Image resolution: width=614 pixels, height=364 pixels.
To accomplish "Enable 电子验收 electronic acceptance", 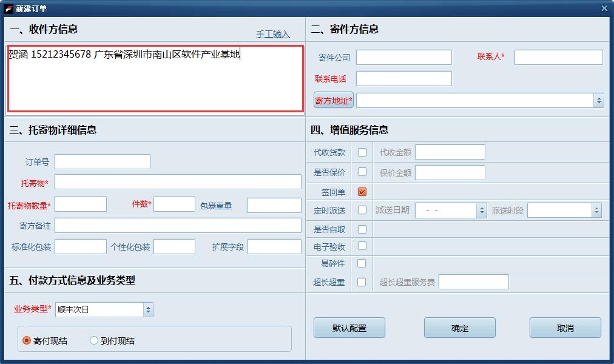I will pyautogui.click(x=362, y=246).
